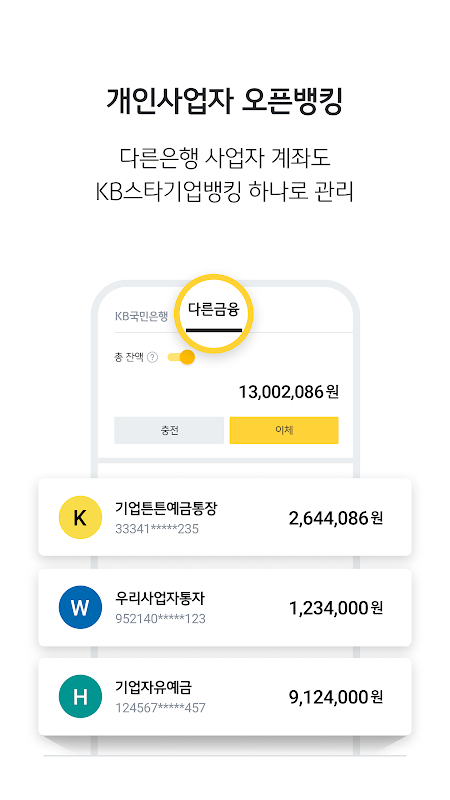Click account number 952140*****123

coord(161,619)
